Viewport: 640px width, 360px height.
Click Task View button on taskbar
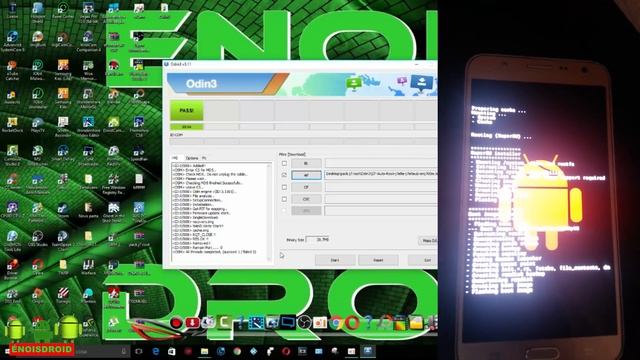(x=139, y=351)
